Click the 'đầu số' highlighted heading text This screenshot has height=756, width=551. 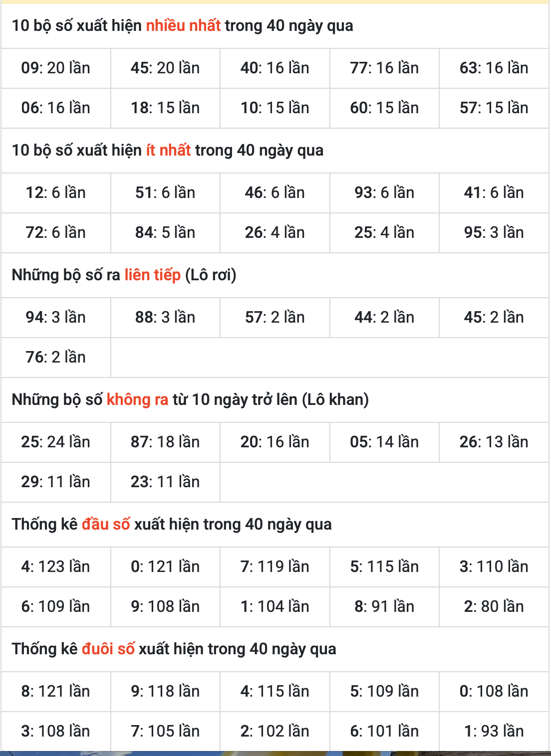coord(106,524)
